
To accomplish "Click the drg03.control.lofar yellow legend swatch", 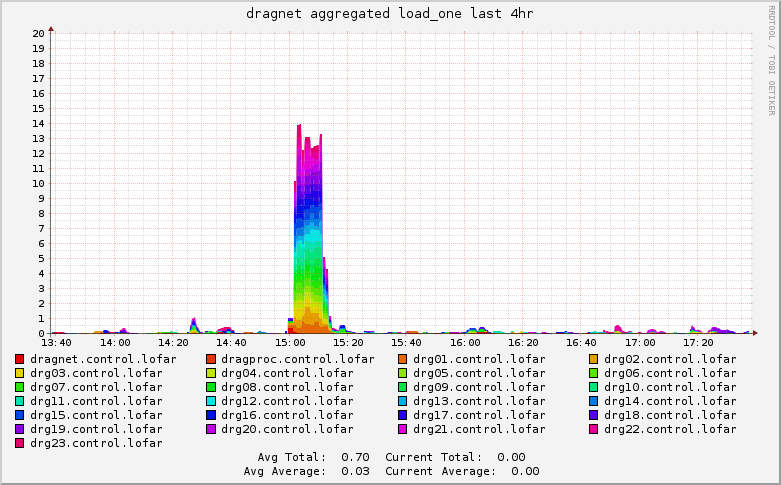I will click(19, 373).
